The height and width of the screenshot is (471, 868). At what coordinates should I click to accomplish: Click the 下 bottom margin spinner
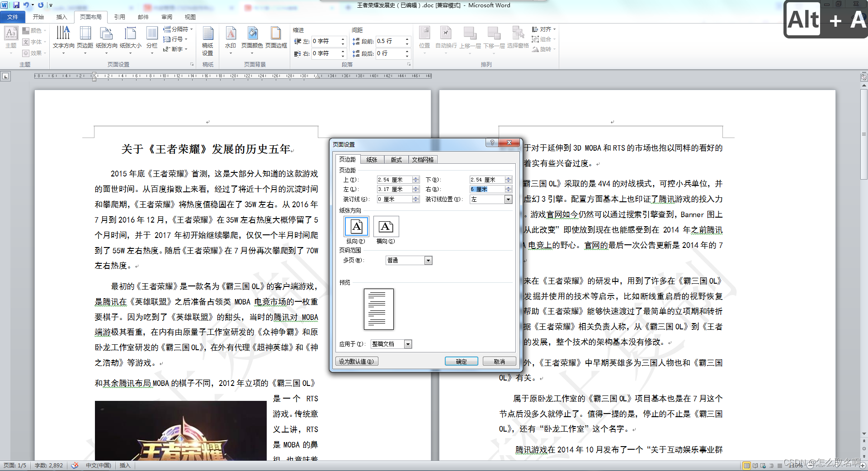pos(508,180)
